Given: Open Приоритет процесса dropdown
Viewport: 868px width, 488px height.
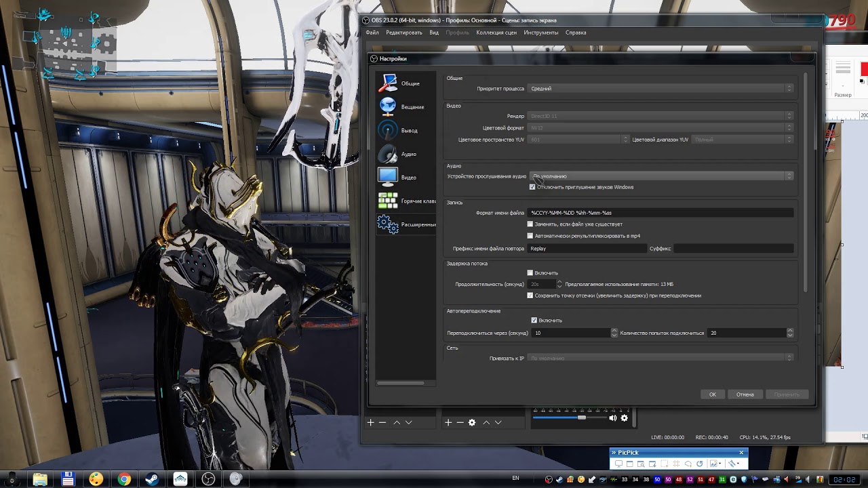Looking at the screenshot, I should point(660,89).
